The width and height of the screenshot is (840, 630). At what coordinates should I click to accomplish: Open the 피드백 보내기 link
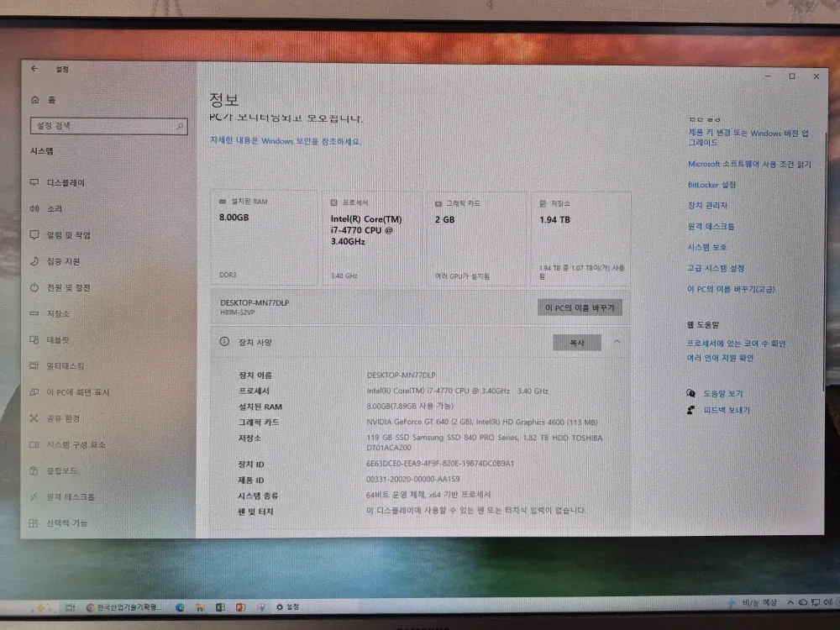[x=727, y=411]
